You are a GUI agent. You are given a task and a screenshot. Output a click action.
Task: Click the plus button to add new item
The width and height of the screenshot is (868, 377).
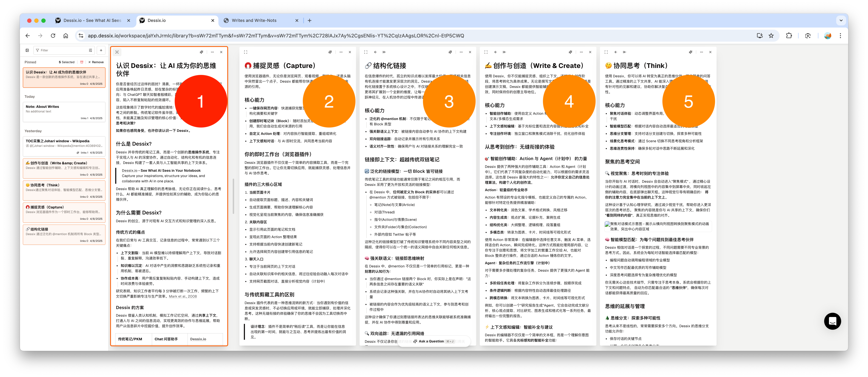[x=101, y=50]
